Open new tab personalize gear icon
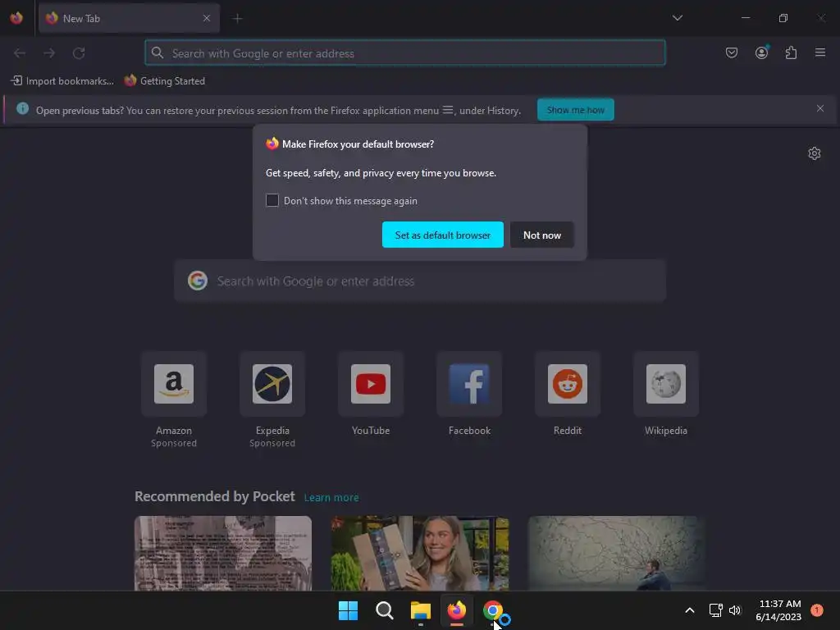Viewport: 840px width, 630px height. (814, 153)
